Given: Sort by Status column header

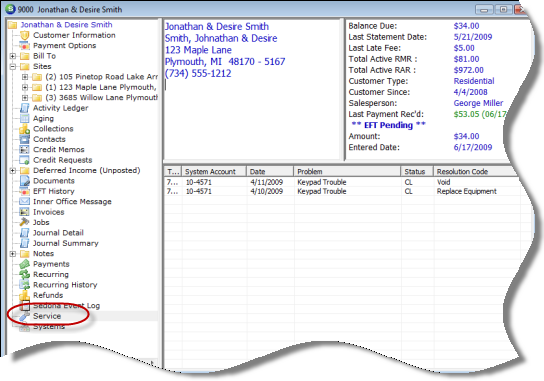Looking at the screenshot, I should pos(417,171).
